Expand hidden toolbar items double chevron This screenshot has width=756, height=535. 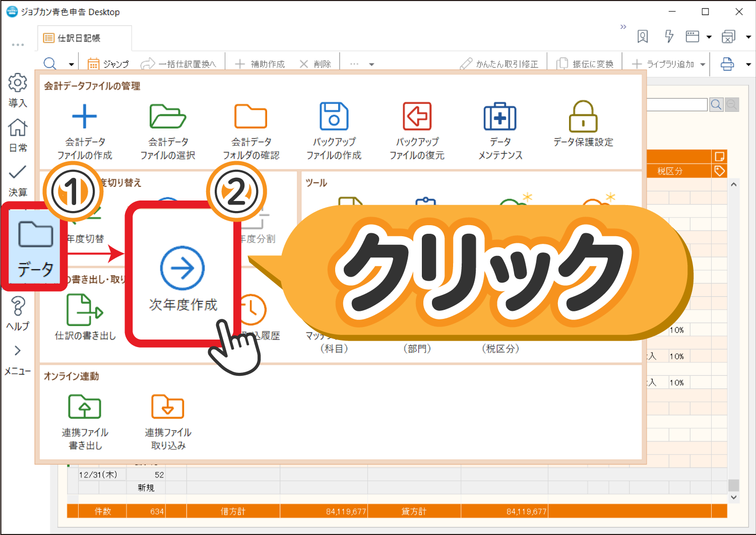(623, 27)
